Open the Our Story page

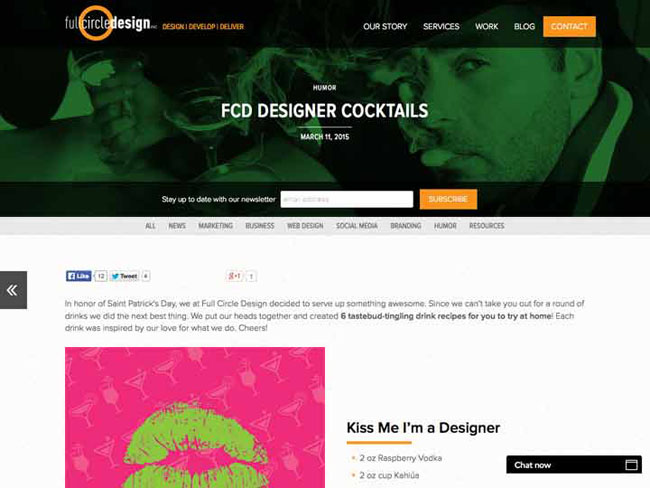tap(385, 27)
